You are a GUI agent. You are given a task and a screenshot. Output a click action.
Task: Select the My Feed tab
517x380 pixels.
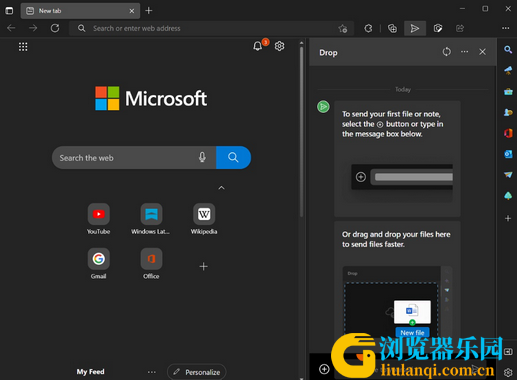[x=90, y=372]
